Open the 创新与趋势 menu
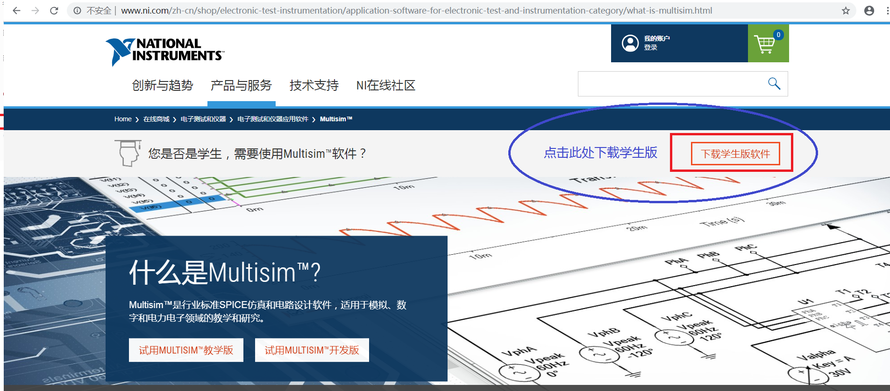Viewport: 890px width, 391px height. [x=162, y=86]
